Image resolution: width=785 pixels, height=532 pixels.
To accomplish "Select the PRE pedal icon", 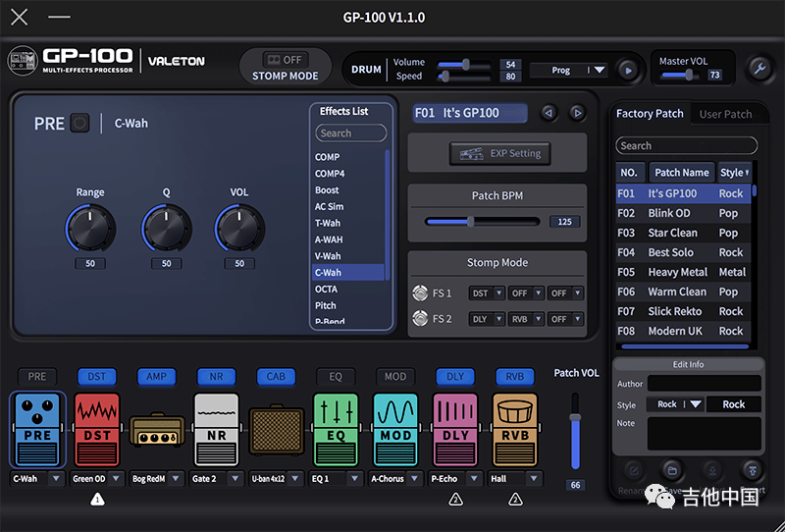I will 37,430.
